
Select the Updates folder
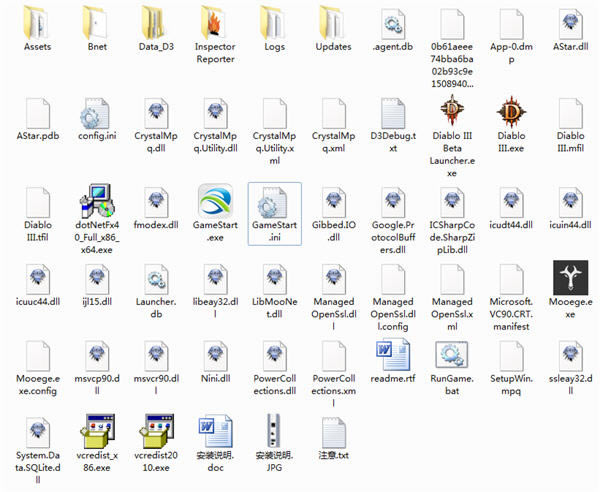tap(332, 23)
